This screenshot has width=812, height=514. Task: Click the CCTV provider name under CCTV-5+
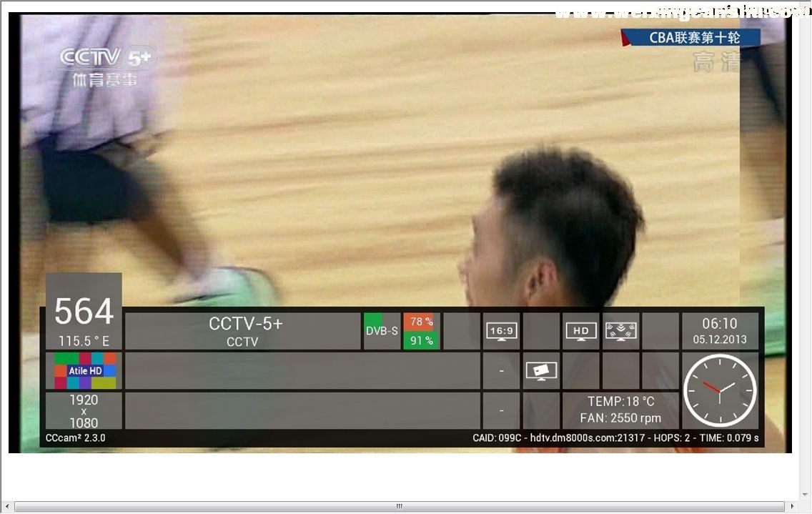(242, 342)
